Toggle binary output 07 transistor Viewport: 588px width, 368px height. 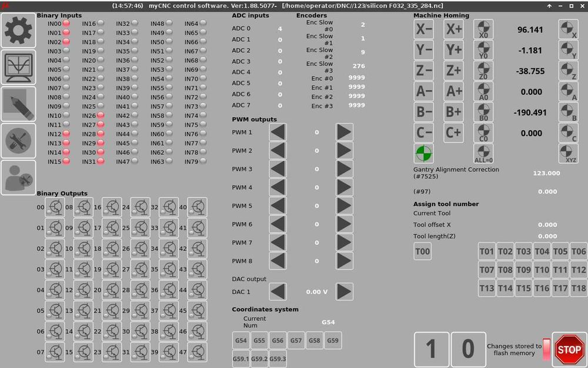(55, 352)
